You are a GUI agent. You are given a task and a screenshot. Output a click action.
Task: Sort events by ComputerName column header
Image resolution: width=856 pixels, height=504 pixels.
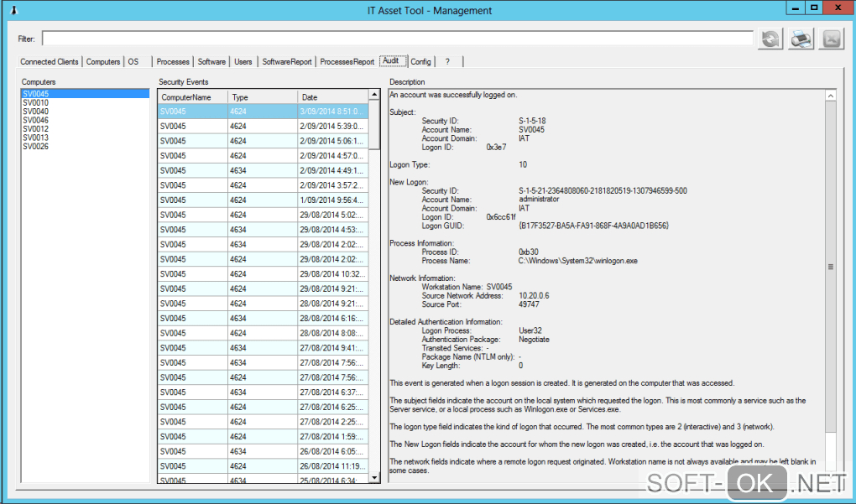click(x=192, y=97)
